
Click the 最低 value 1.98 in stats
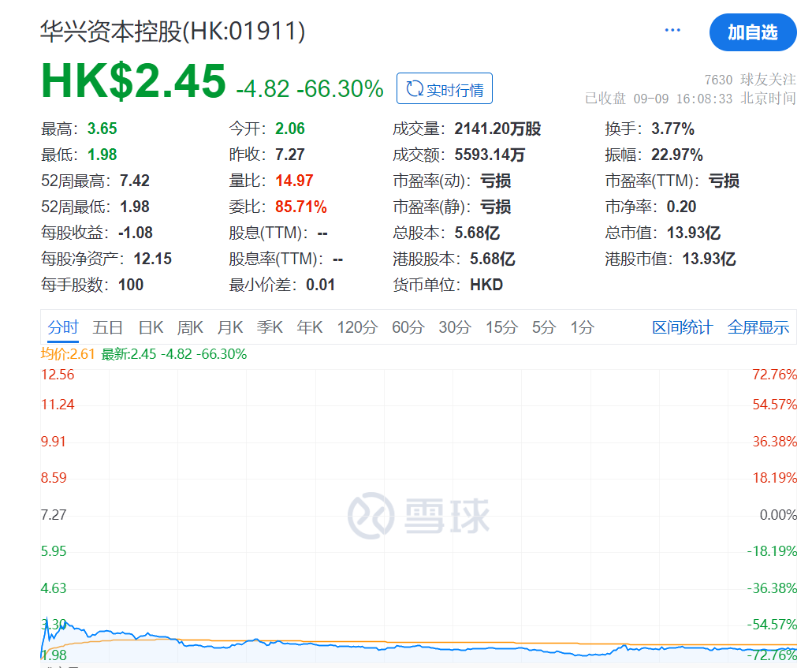click(x=102, y=155)
